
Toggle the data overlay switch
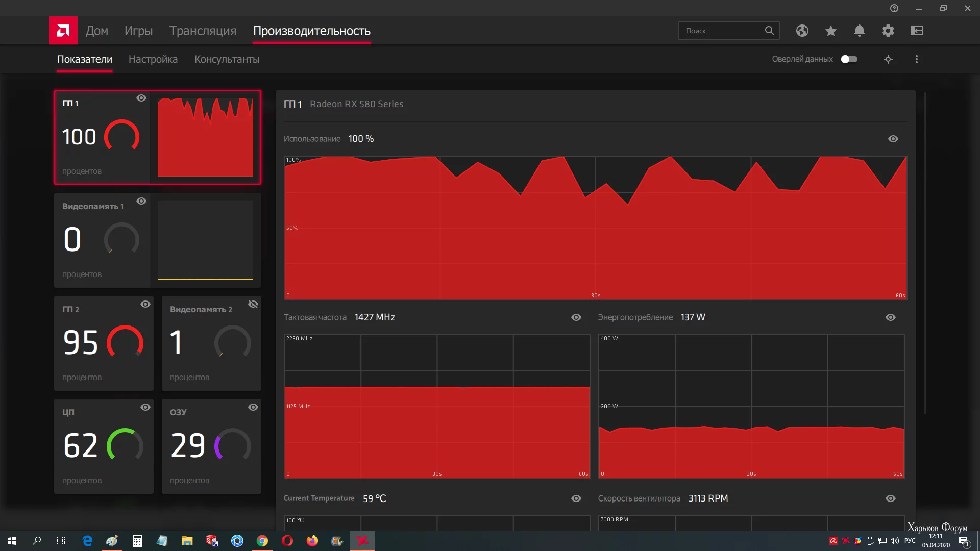(x=849, y=59)
